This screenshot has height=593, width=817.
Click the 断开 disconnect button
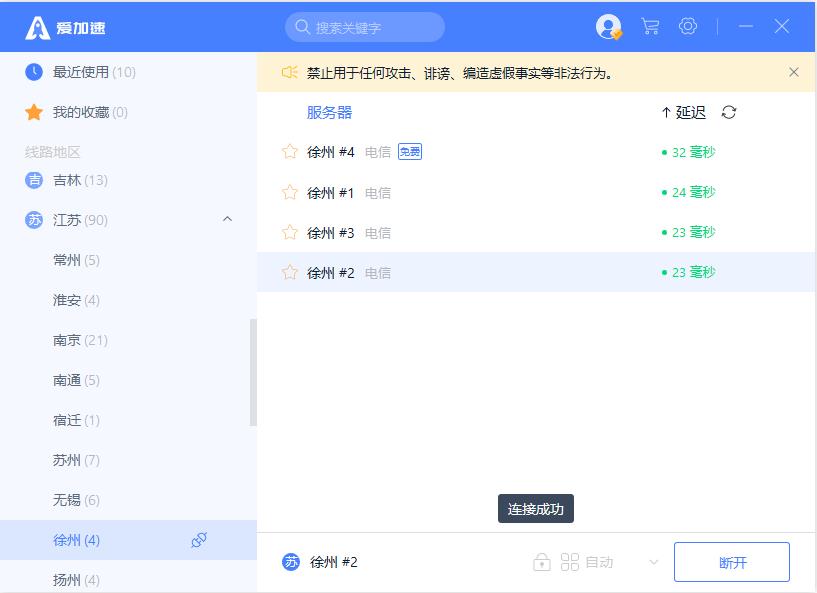[x=732, y=562]
